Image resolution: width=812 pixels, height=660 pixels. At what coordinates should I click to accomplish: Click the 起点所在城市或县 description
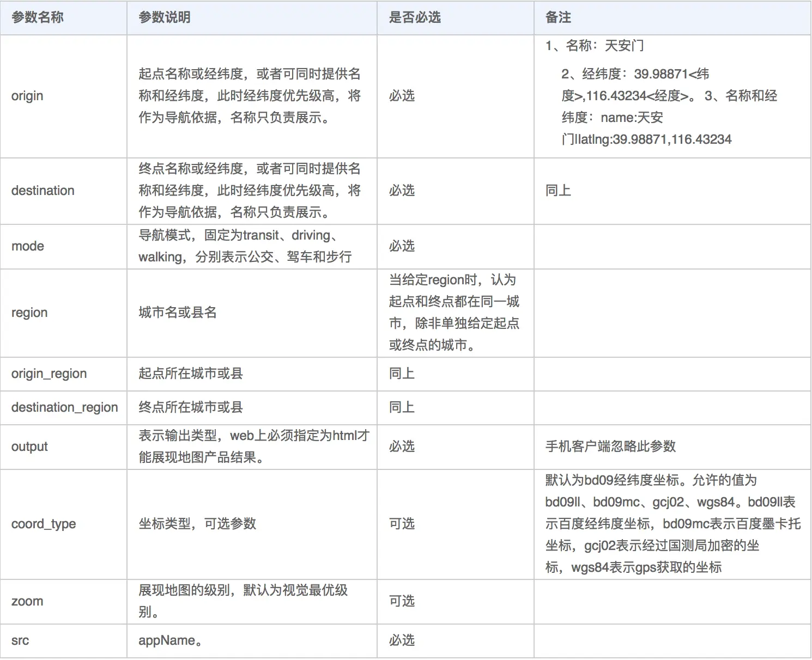[x=191, y=374]
